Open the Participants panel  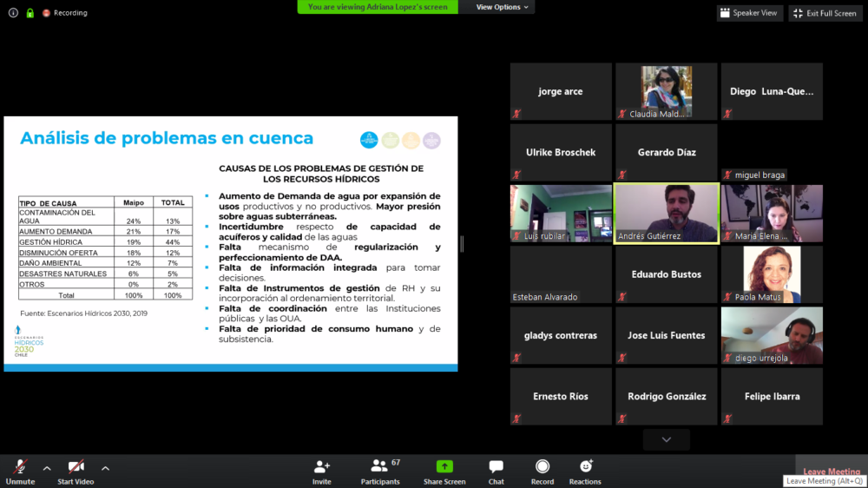point(380,468)
